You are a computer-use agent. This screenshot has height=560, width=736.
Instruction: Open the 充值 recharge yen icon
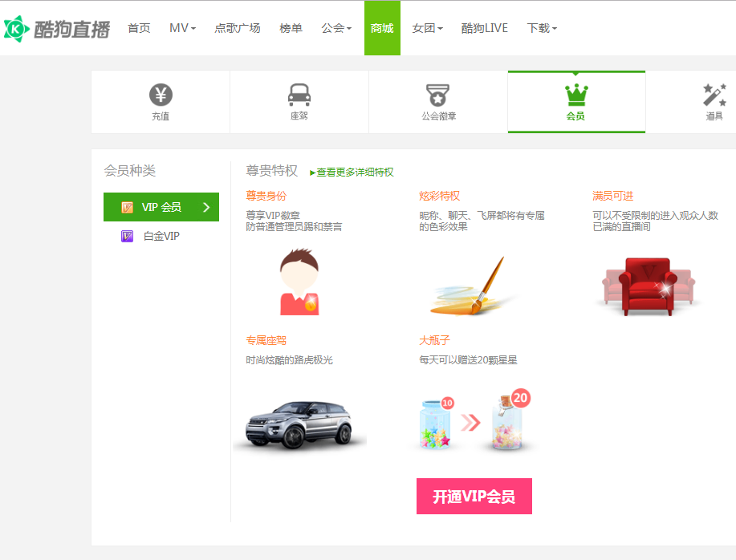click(161, 95)
